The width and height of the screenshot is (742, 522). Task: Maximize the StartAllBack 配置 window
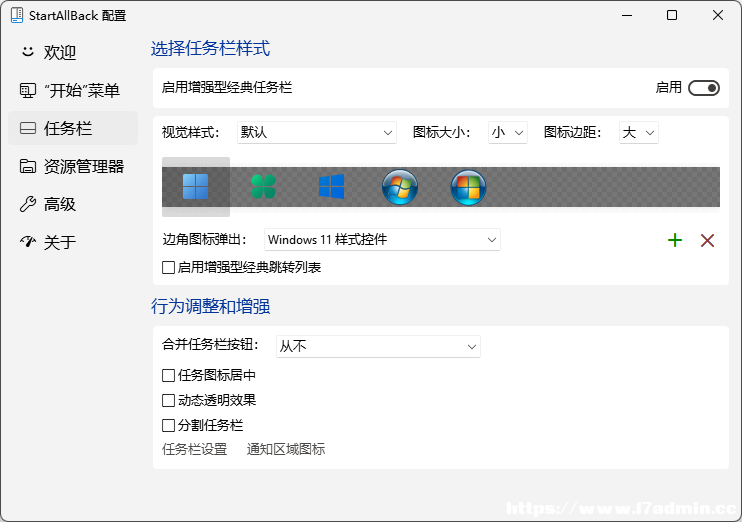[x=672, y=15]
